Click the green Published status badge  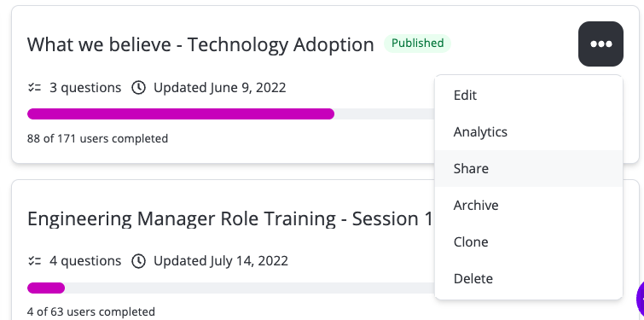[417, 44]
